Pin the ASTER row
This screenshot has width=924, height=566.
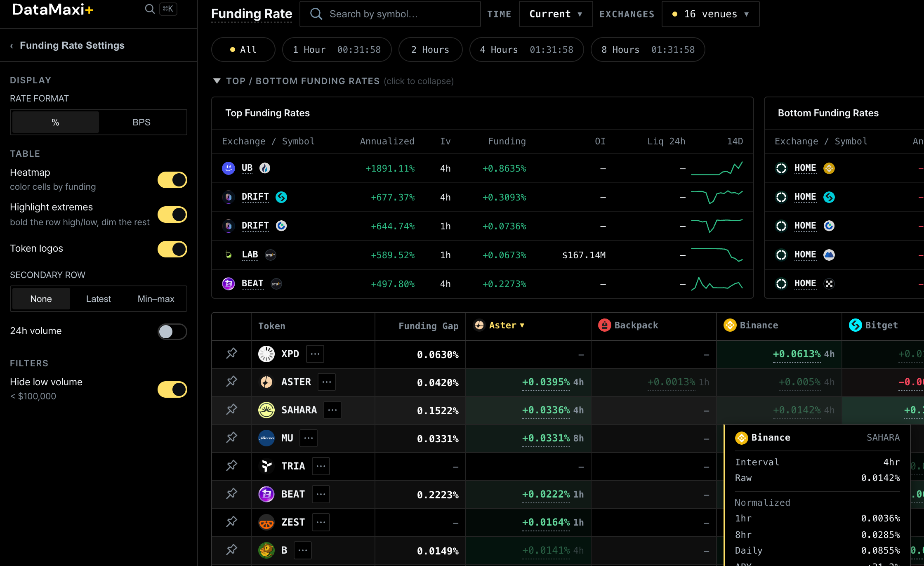pyautogui.click(x=231, y=382)
